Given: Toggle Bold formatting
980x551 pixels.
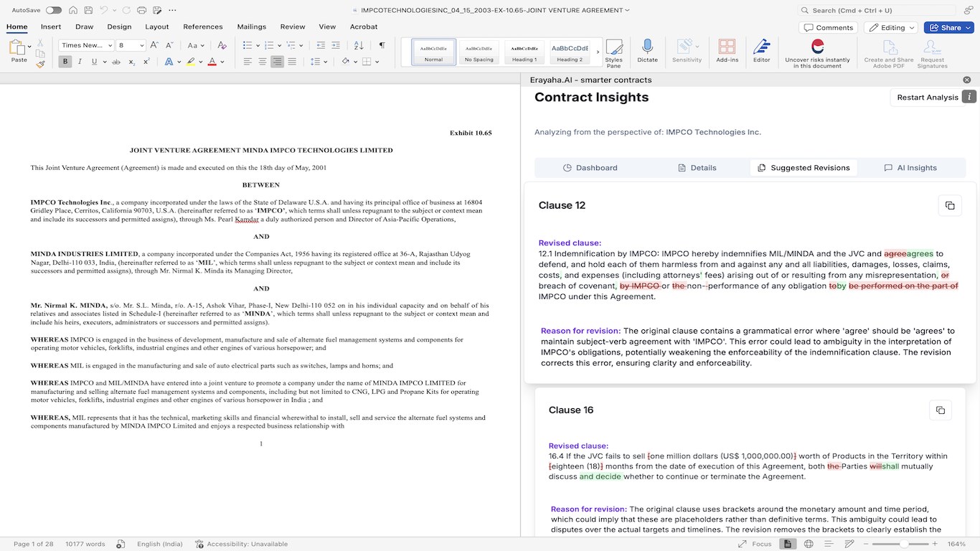Looking at the screenshot, I should pos(65,62).
